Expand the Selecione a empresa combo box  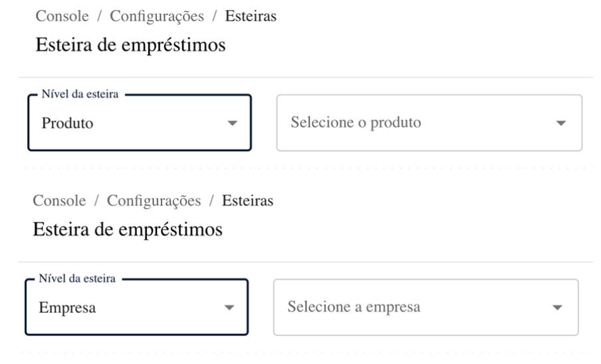pyautogui.click(x=425, y=307)
